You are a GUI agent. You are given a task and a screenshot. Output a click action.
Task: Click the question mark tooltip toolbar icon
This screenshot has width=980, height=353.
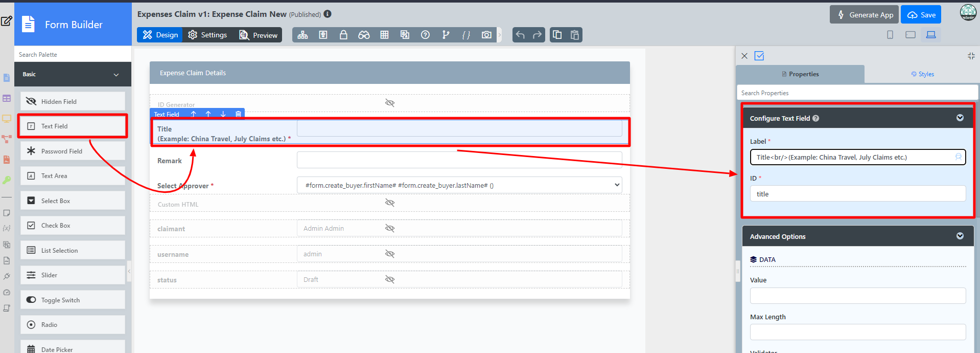pyautogui.click(x=425, y=35)
